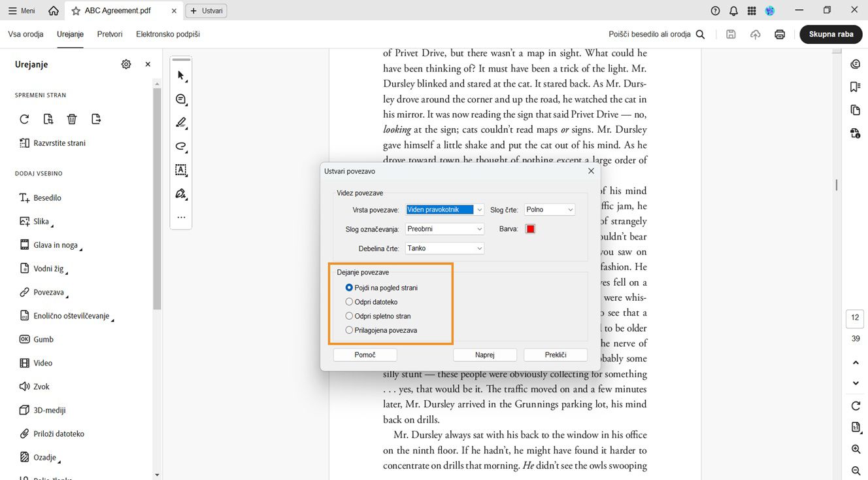The image size is (868, 480).
Task: Click the Pomoč button
Action: (x=365, y=355)
